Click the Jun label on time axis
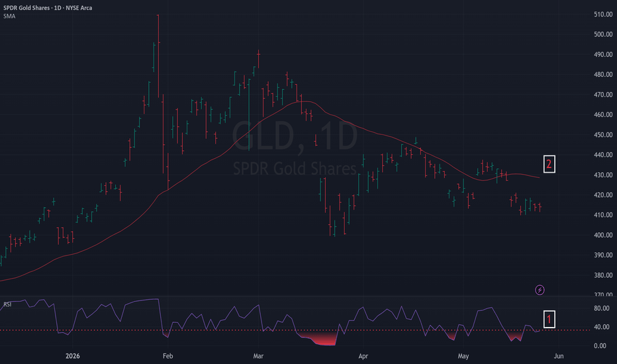The width and height of the screenshot is (617, 364). pyautogui.click(x=558, y=356)
